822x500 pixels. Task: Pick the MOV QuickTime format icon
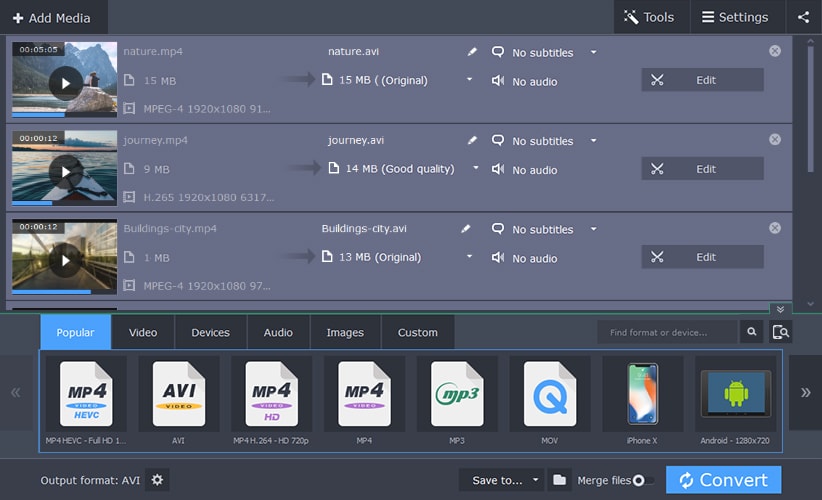[x=550, y=394]
